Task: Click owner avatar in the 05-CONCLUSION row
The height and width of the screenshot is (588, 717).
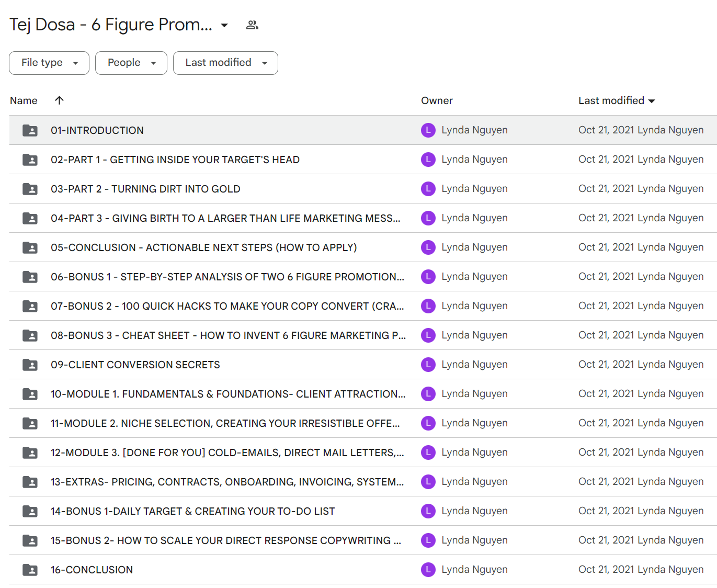Action: pyautogui.click(x=428, y=247)
